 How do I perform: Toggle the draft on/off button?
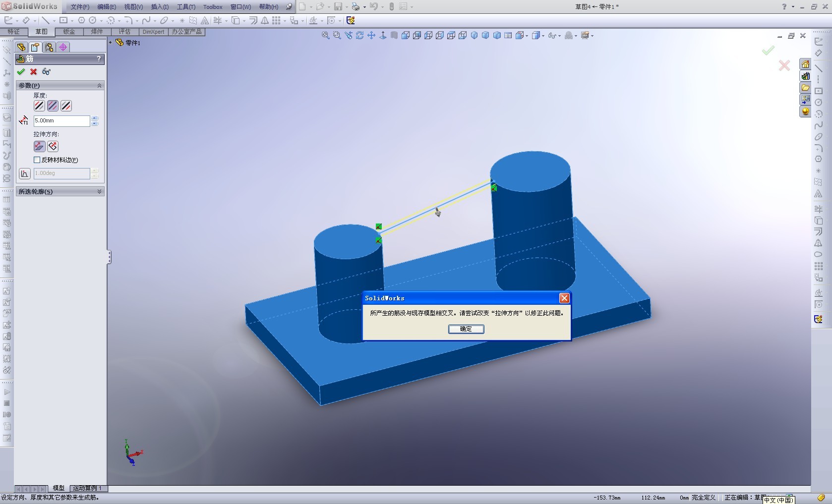tap(24, 173)
